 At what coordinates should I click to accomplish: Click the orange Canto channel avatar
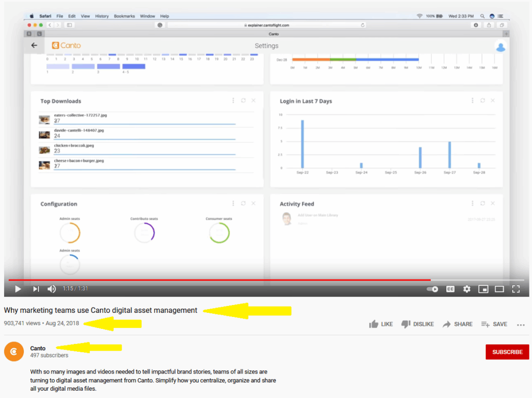pyautogui.click(x=14, y=351)
